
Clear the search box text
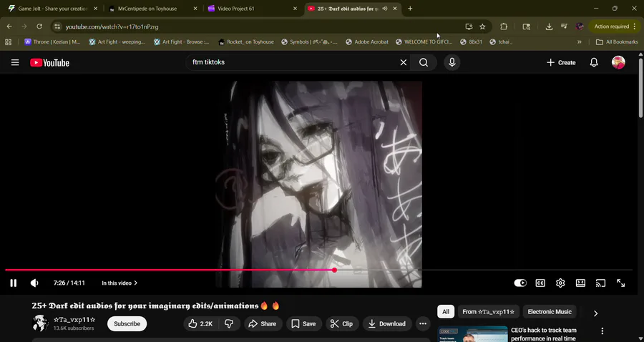coord(404,62)
